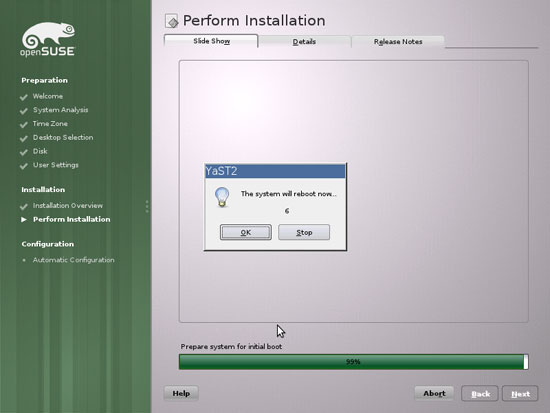This screenshot has width=550, height=413.
Task: Select the Disk step
Action: [x=40, y=151]
